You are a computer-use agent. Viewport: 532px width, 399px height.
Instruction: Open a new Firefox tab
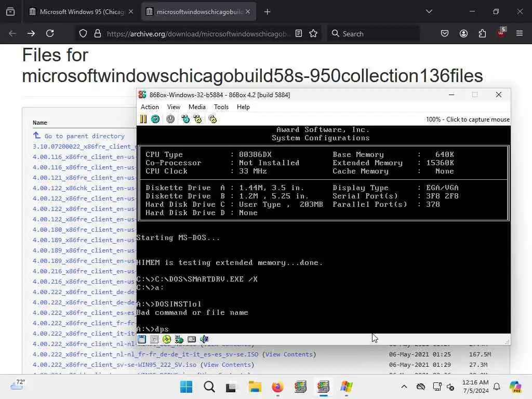(x=268, y=12)
